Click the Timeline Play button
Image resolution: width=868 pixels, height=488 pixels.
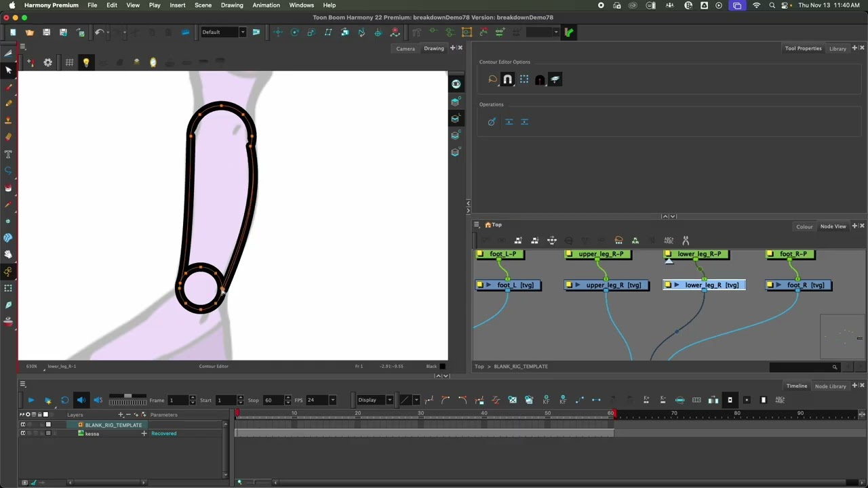31,400
